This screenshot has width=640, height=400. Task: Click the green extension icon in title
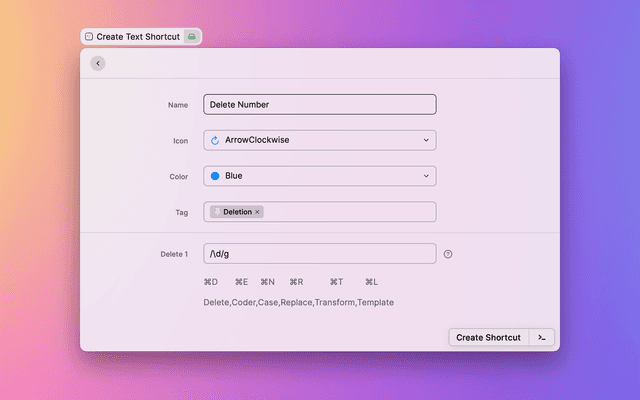(x=192, y=36)
